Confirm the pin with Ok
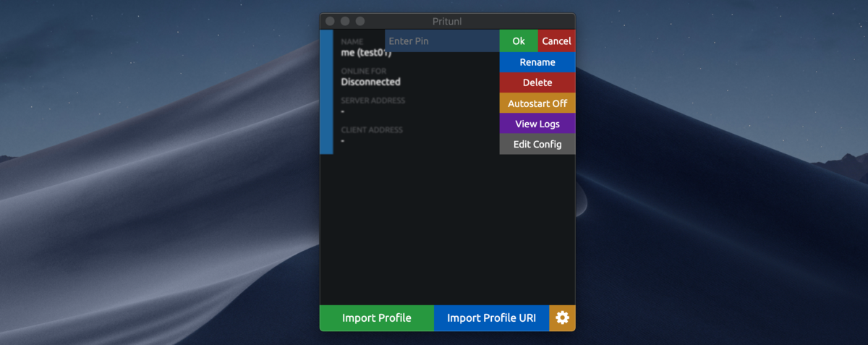Viewport: 868px width, 345px height. click(519, 41)
